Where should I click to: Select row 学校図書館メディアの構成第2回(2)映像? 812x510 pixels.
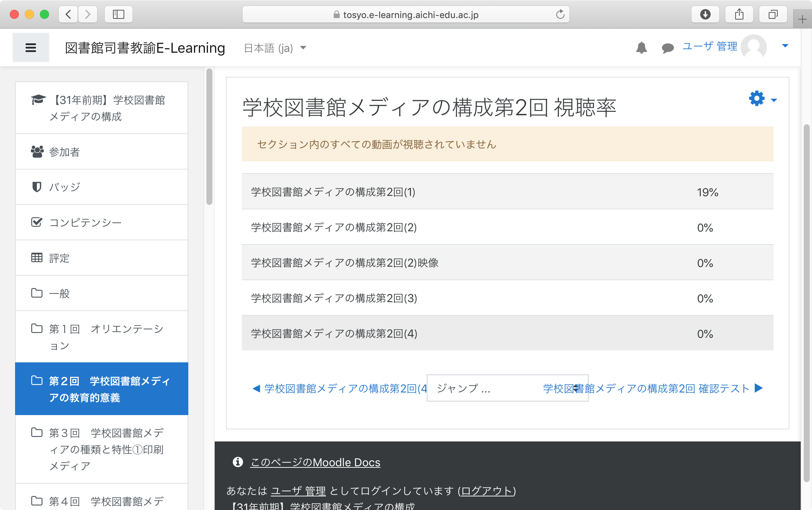507,263
